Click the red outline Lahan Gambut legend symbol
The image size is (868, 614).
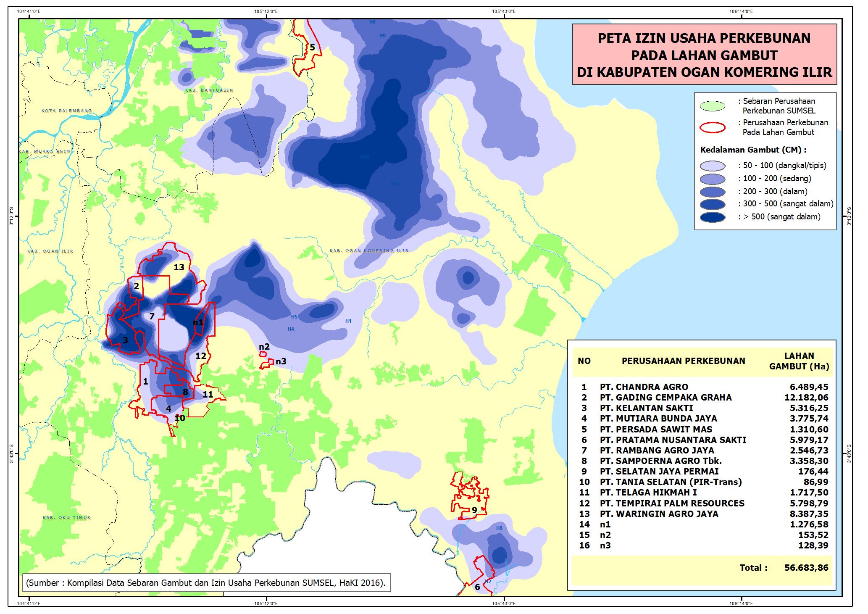tap(713, 127)
